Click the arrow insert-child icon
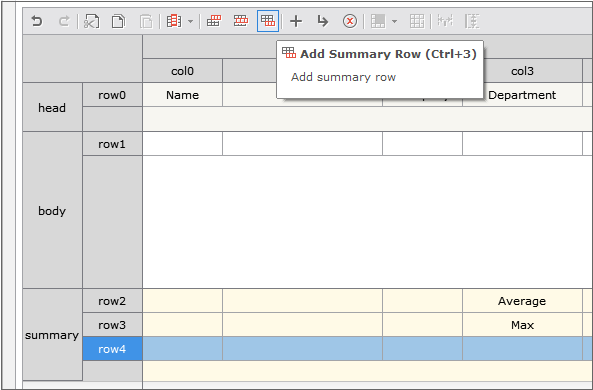The width and height of the screenshot is (593, 390). coord(323,21)
